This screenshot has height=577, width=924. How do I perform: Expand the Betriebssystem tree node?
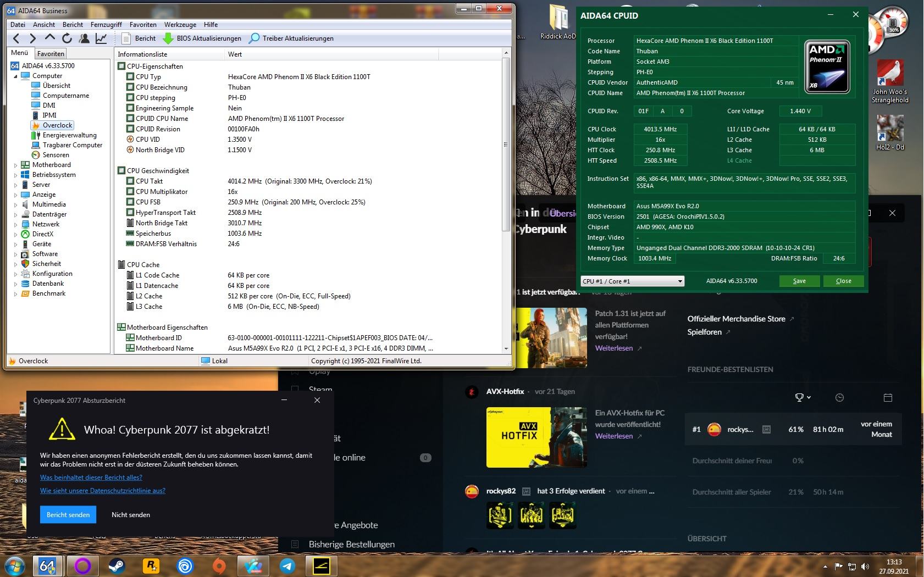point(15,175)
